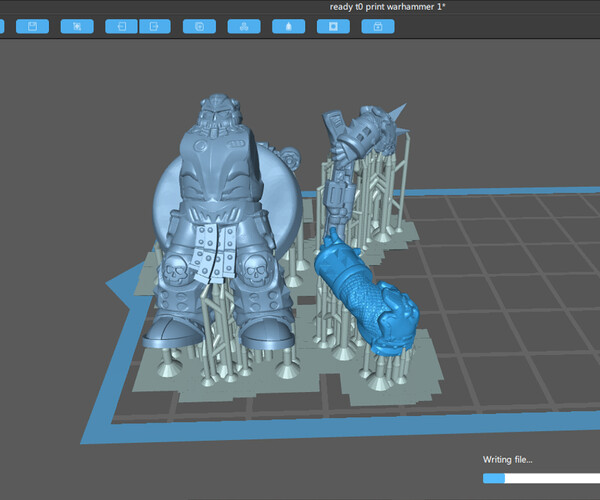Click the 'Writing file...' status text
The height and width of the screenshot is (500, 600).
point(507,460)
